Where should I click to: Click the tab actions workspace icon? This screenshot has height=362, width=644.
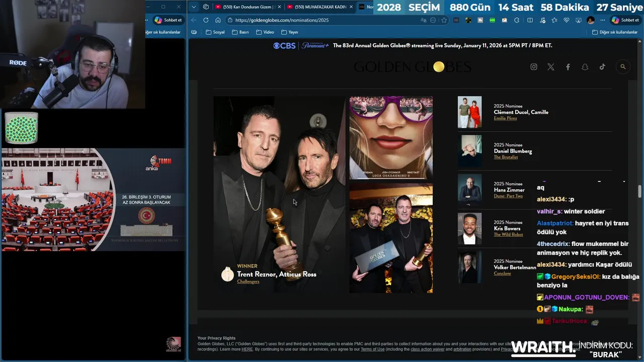(x=206, y=7)
